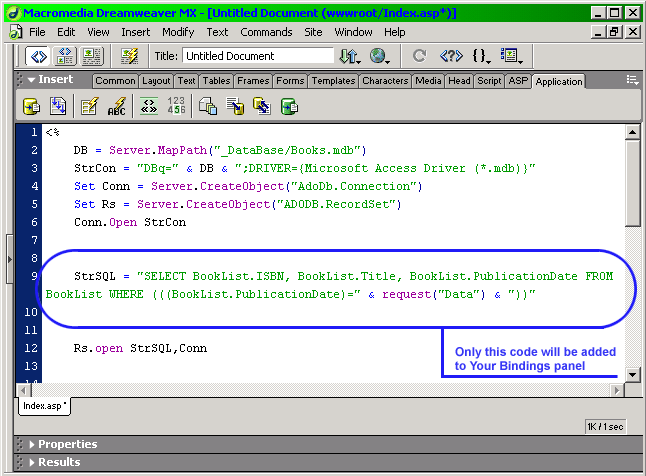Switch to Code and Design split view

coord(65,56)
